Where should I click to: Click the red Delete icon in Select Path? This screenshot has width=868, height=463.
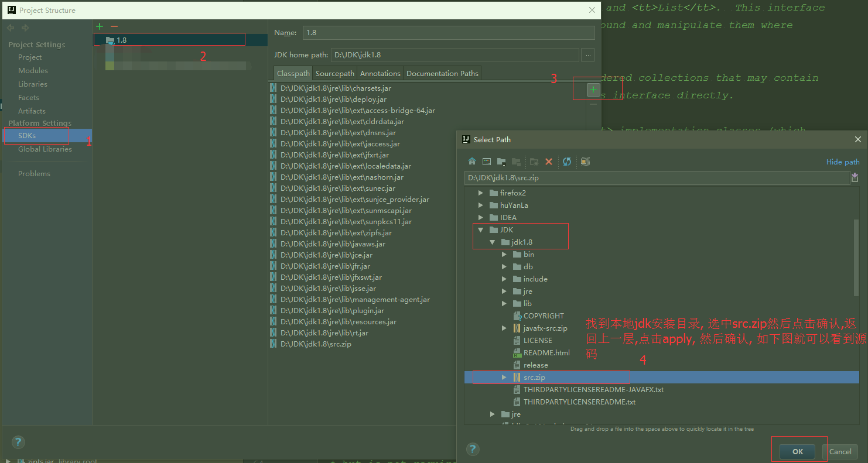tap(549, 162)
